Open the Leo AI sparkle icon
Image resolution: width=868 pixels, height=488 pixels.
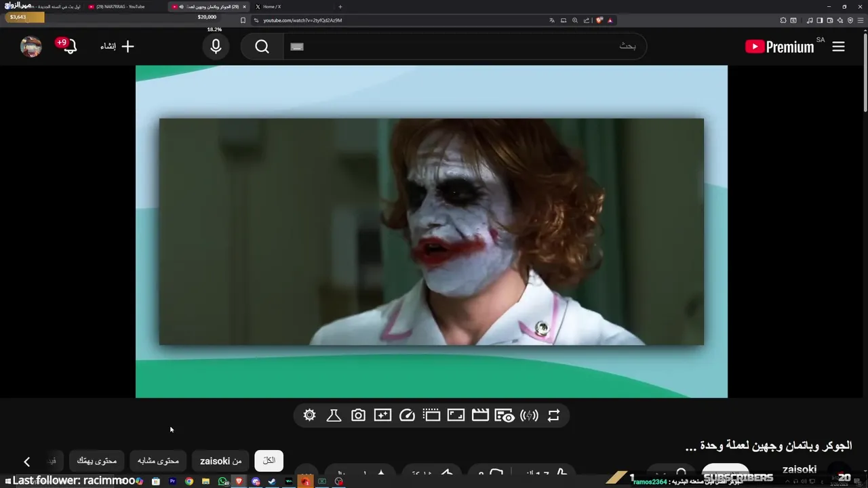point(840,20)
